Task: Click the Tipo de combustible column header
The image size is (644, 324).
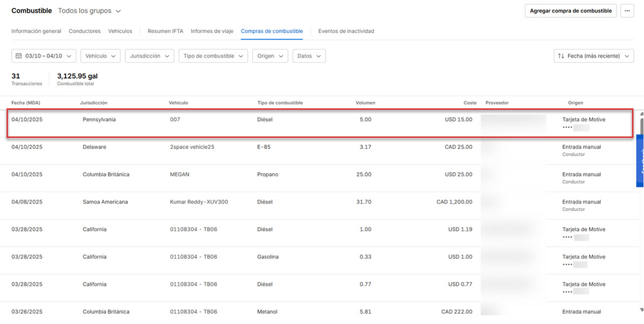Action: click(x=280, y=103)
